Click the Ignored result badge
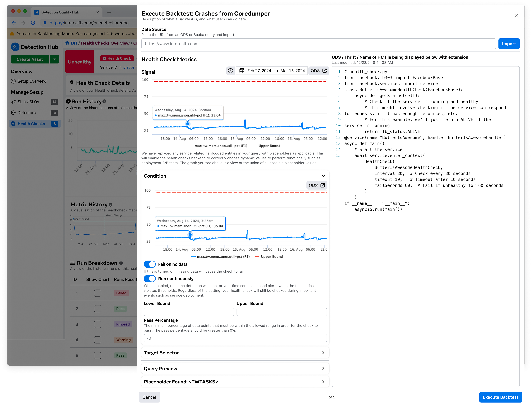The width and height of the screenshot is (532, 405). pyautogui.click(x=123, y=324)
